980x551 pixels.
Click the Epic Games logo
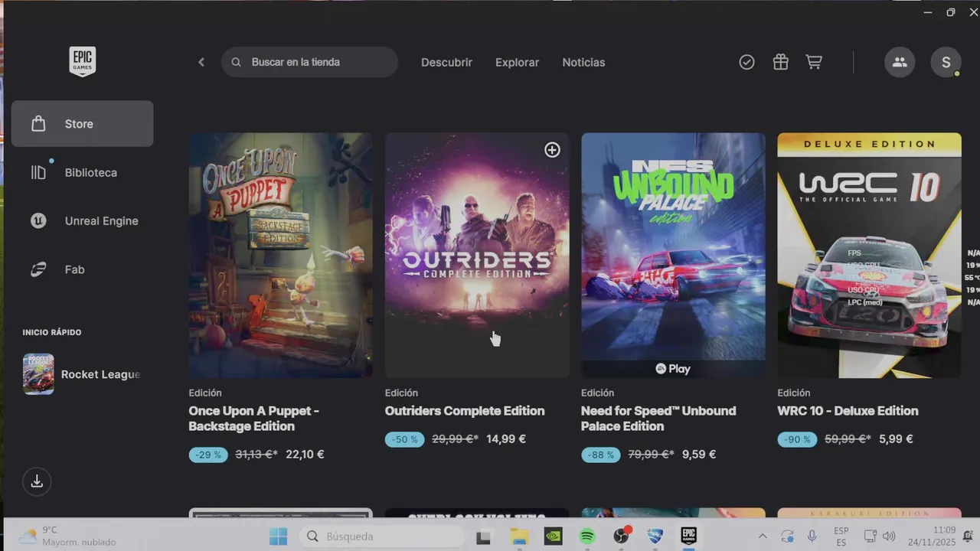pos(82,61)
